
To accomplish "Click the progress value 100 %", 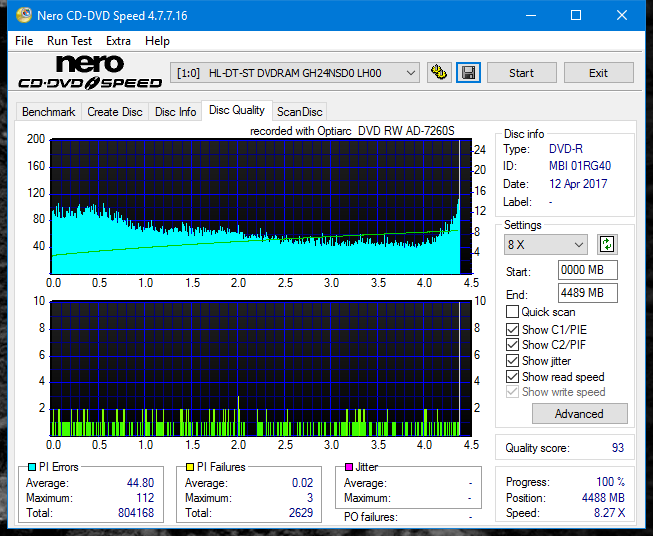I will pyautogui.click(x=611, y=482).
